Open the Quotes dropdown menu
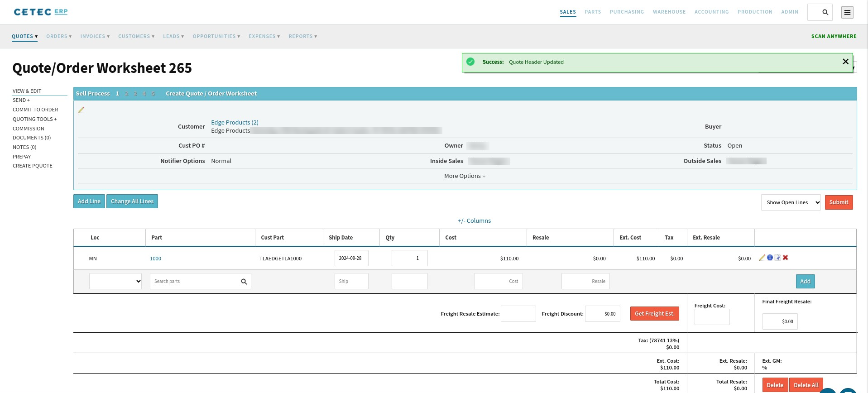868x393 pixels. 24,36
